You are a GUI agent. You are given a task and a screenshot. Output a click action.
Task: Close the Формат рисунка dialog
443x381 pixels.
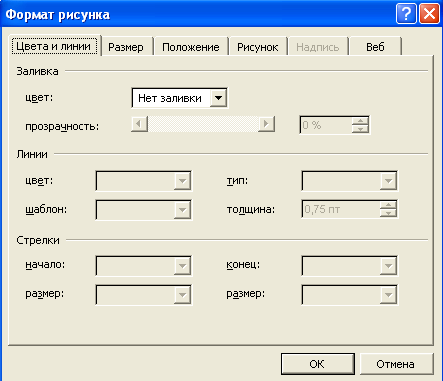[x=429, y=14]
